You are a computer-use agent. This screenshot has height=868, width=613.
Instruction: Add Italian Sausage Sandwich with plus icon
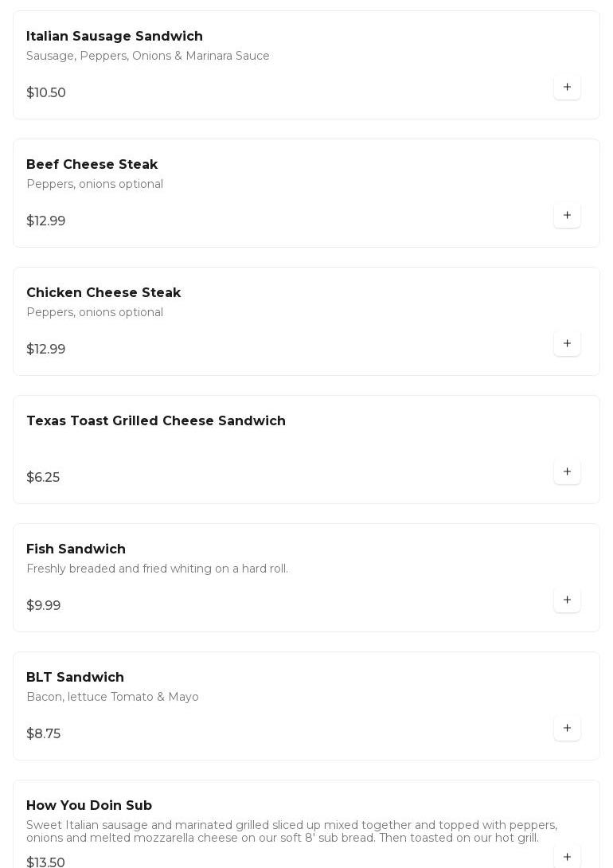click(x=567, y=87)
